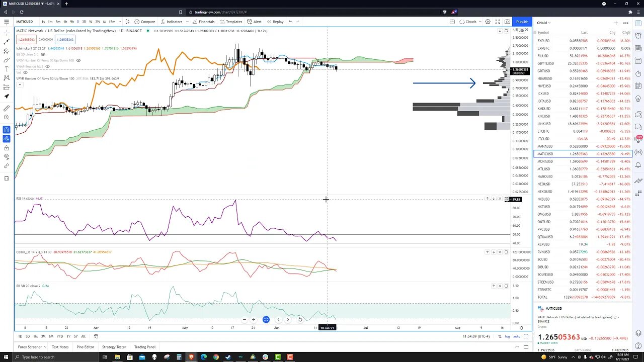
Task: Select the trend line drawing tool
Action: pos(6,42)
